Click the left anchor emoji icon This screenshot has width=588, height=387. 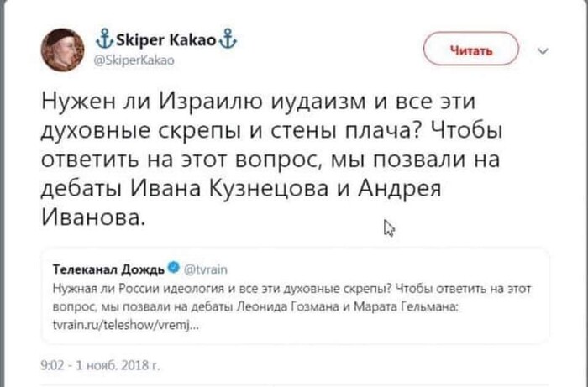[x=105, y=39]
